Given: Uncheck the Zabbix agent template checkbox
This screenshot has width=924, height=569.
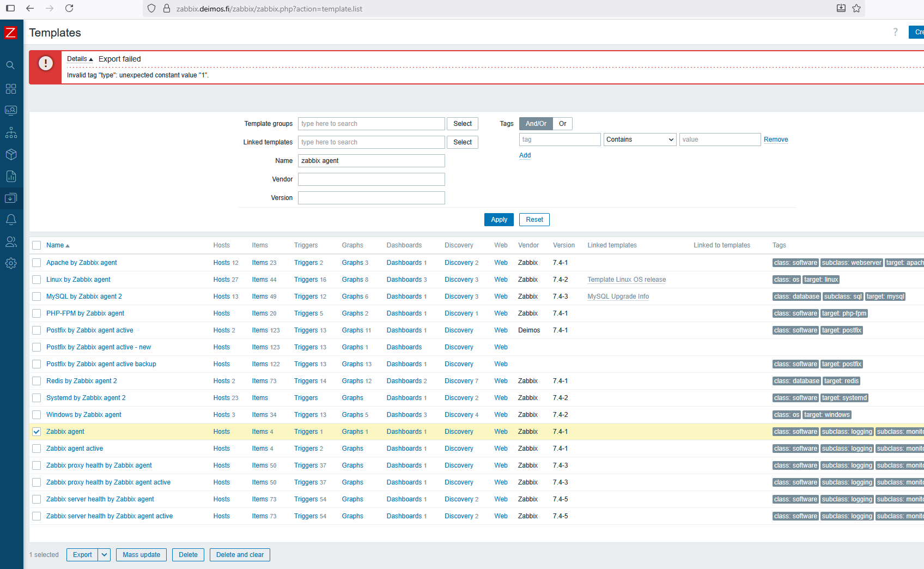Looking at the screenshot, I should 37,432.
